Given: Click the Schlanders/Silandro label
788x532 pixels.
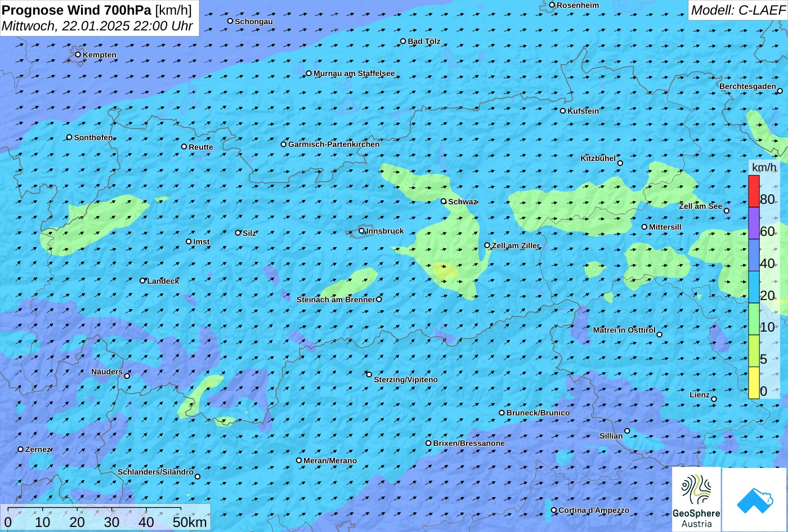Looking at the screenshot, I should [155, 472].
